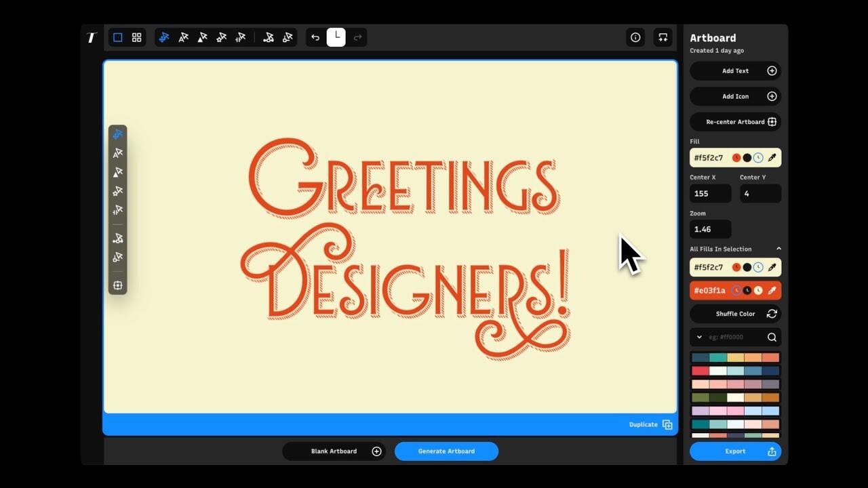Click the T logo icon
This screenshot has height=488, width=868.
click(92, 37)
